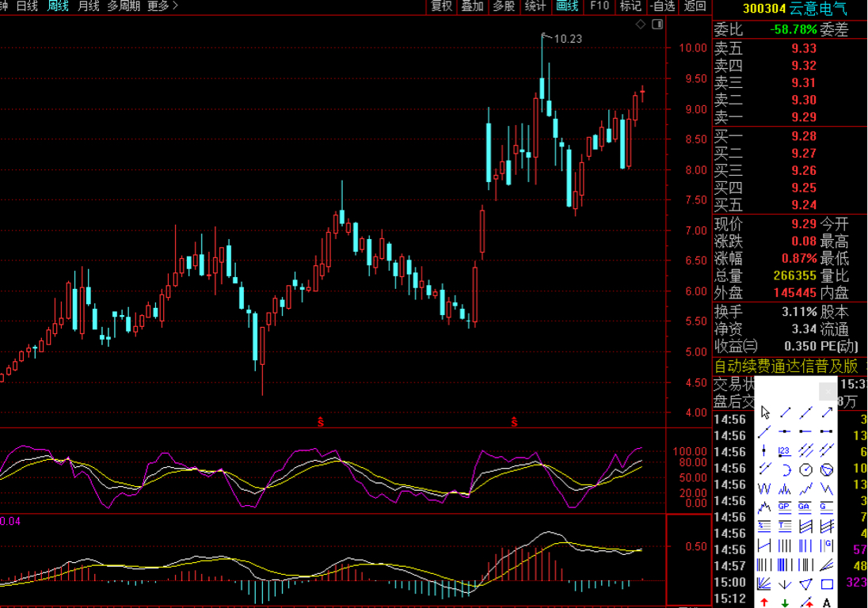Select the 123 price label line tool
Image resolution: width=868 pixels, height=608 pixels.
784,451
